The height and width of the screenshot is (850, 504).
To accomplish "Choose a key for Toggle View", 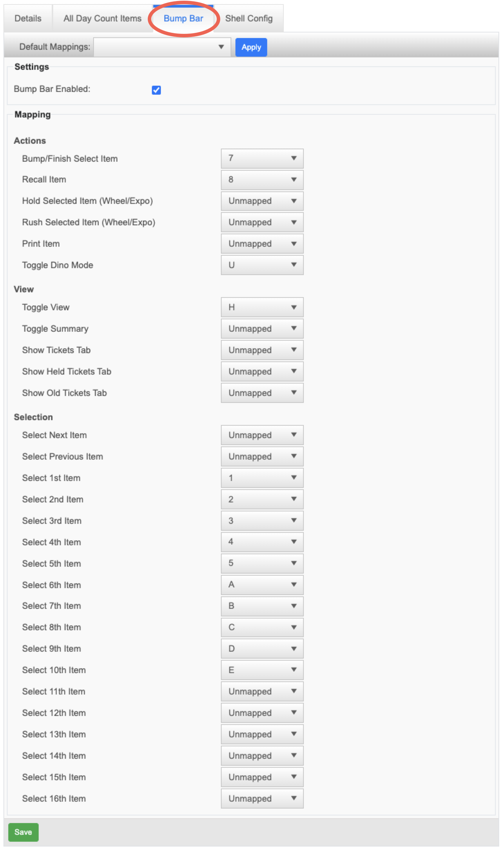I will pos(262,307).
